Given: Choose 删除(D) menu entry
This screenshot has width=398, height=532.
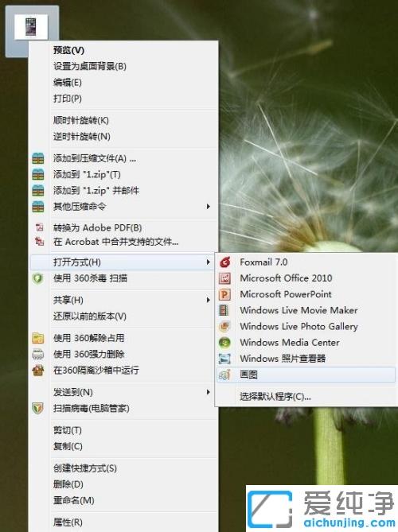Looking at the screenshot, I should click(68, 484).
